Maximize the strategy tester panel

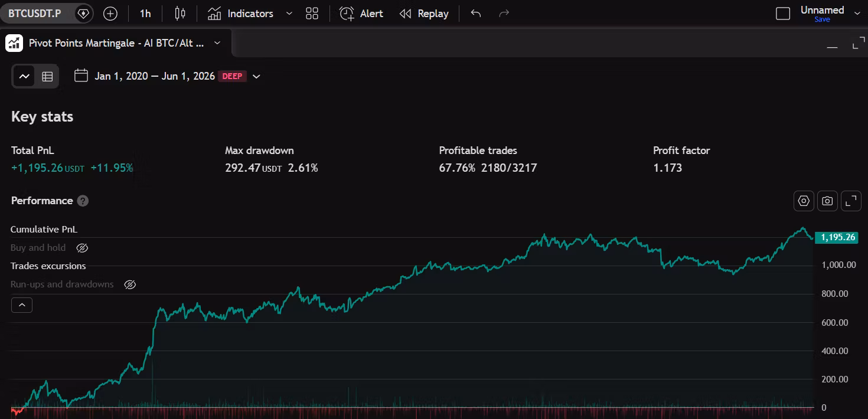859,44
